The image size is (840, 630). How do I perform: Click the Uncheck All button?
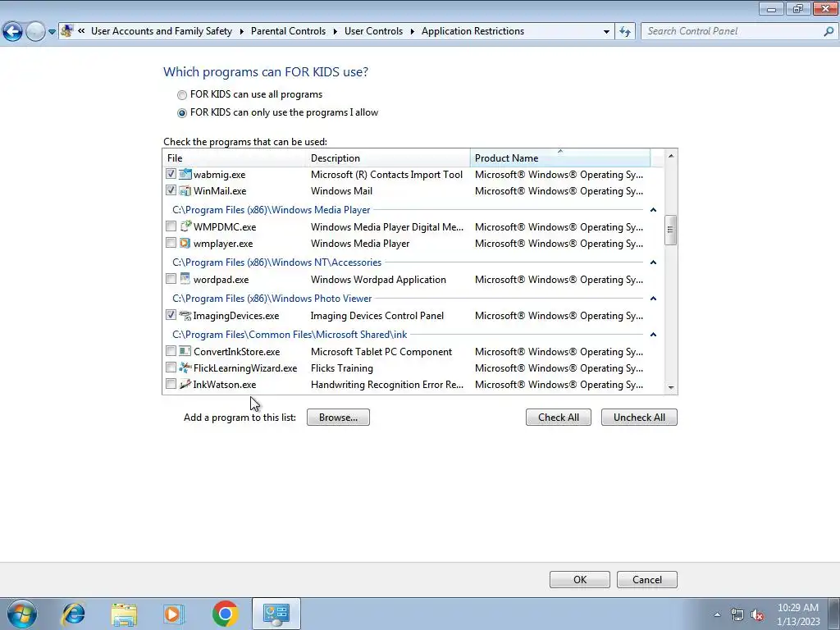[x=639, y=418]
